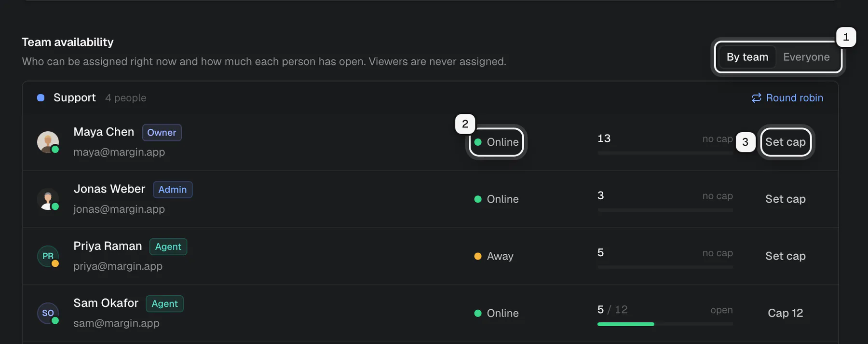Switch to the Everyone view

(x=806, y=57)
